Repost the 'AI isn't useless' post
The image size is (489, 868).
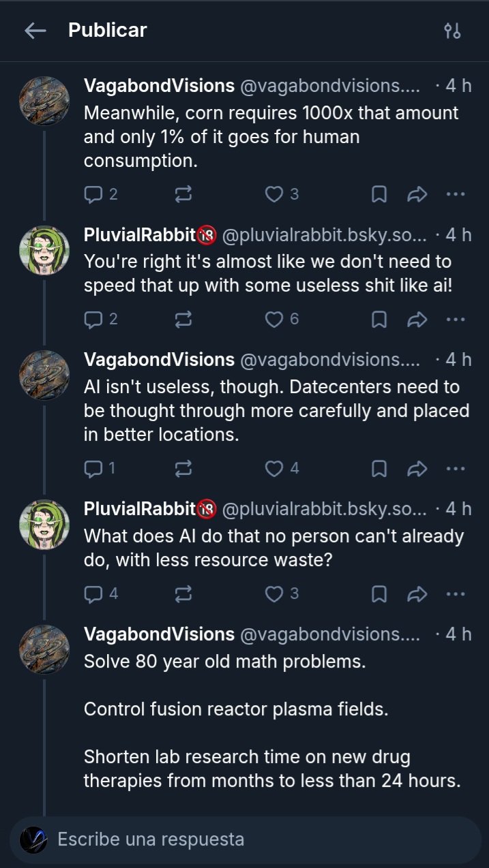183,468
